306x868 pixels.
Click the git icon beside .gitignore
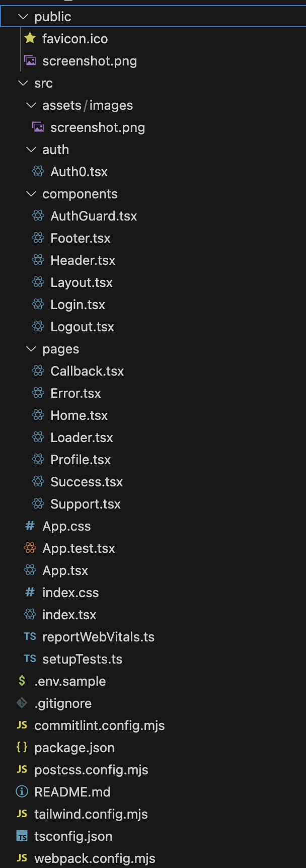pos(22,703)
